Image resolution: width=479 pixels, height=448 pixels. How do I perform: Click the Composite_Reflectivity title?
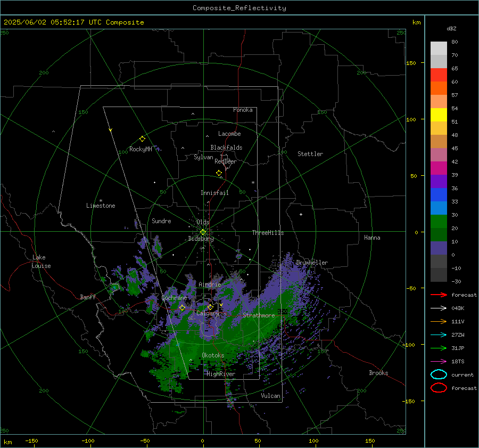pyautogui.click(x=240, y=8)
